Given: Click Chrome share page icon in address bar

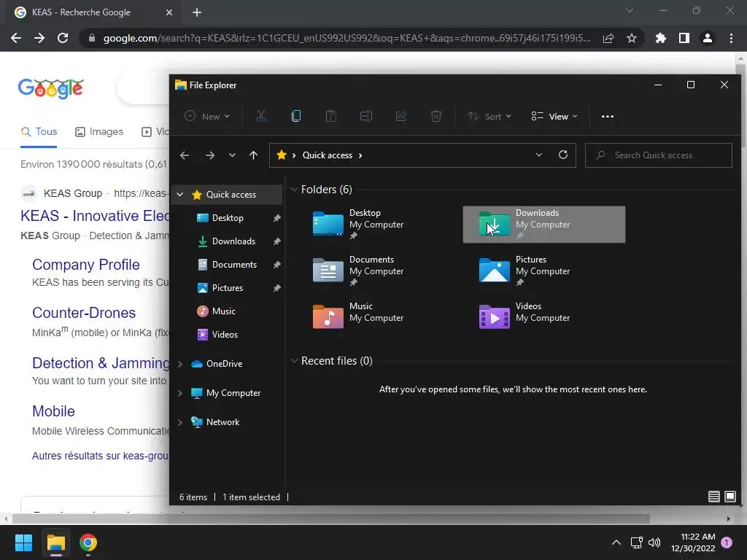Looking at the screenshot, I should click(608, 38).
